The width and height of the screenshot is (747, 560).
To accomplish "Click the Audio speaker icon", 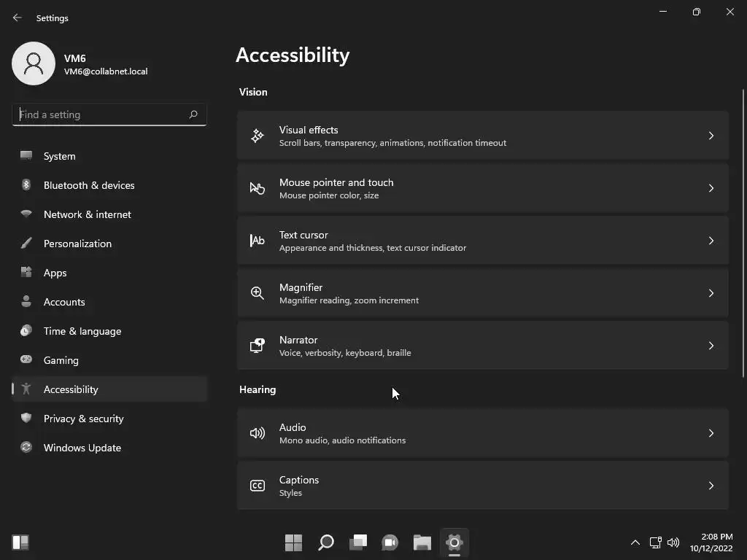I will pyautogui.click(x=258, y=433).
